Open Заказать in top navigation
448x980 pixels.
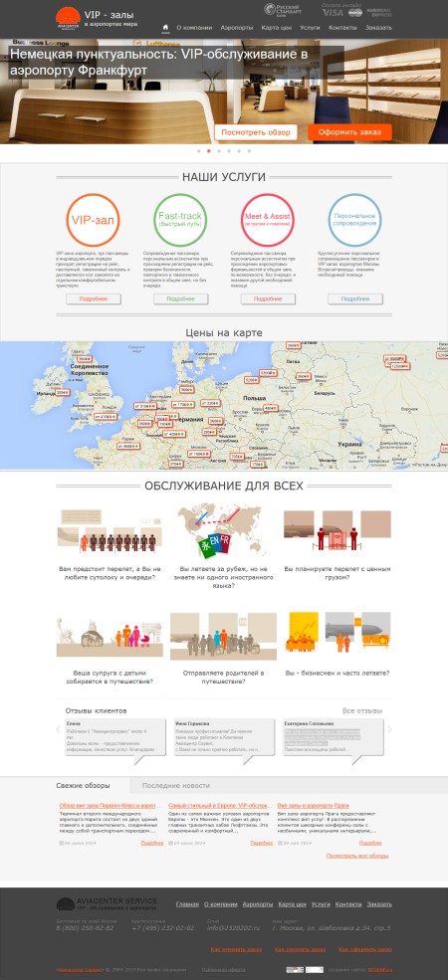[378, 28]
